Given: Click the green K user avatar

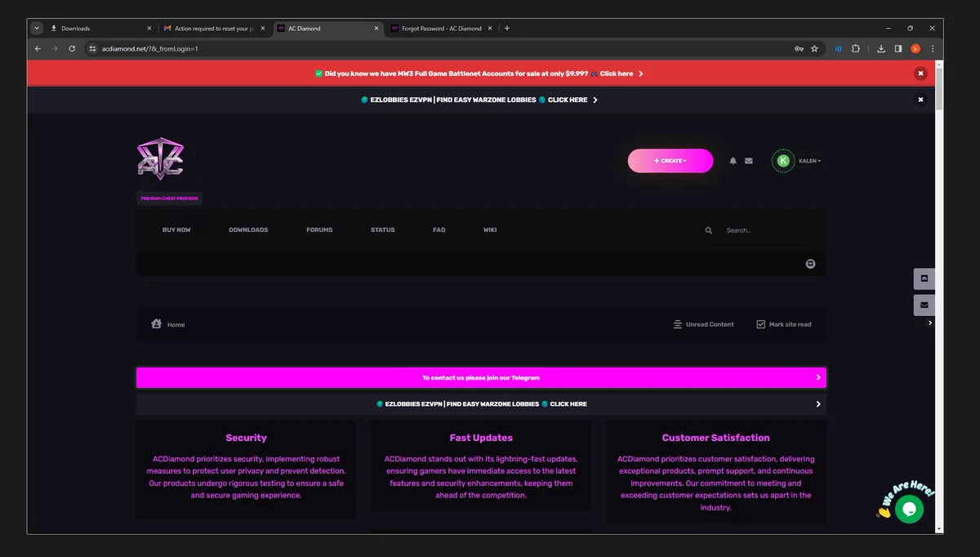Looking at the screenshot, I should pyautogui.click(x=783, y=161).
